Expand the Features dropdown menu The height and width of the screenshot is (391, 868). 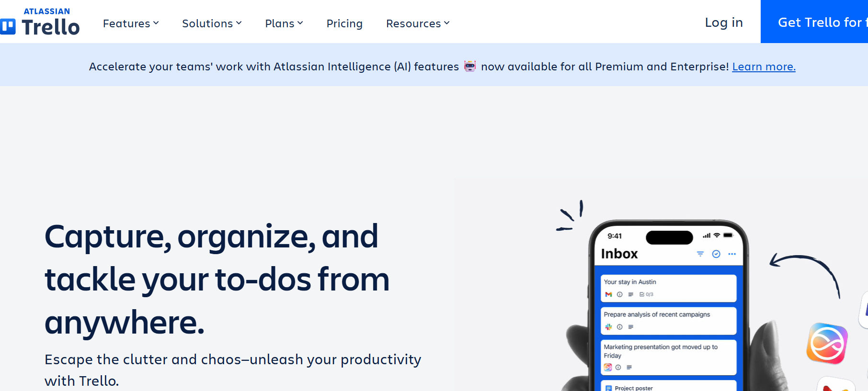(131, 23)
